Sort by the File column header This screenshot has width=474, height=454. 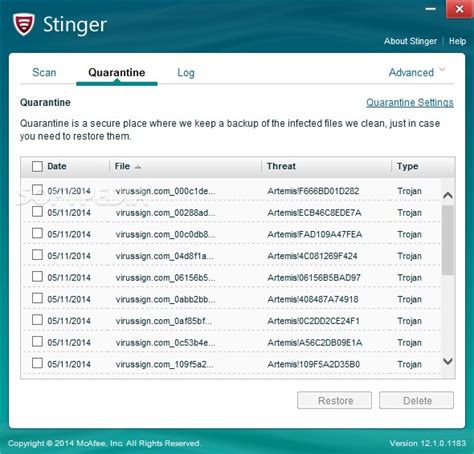pos(122,166)
